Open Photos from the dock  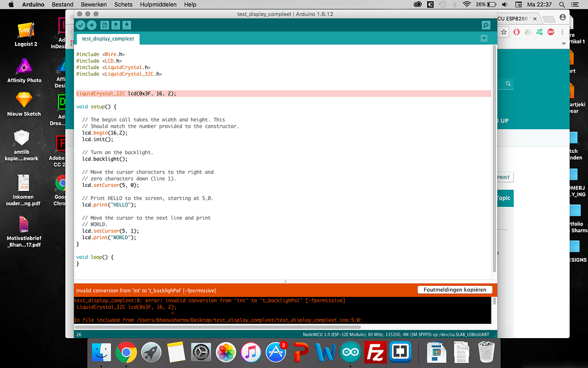tap(226, 352)
